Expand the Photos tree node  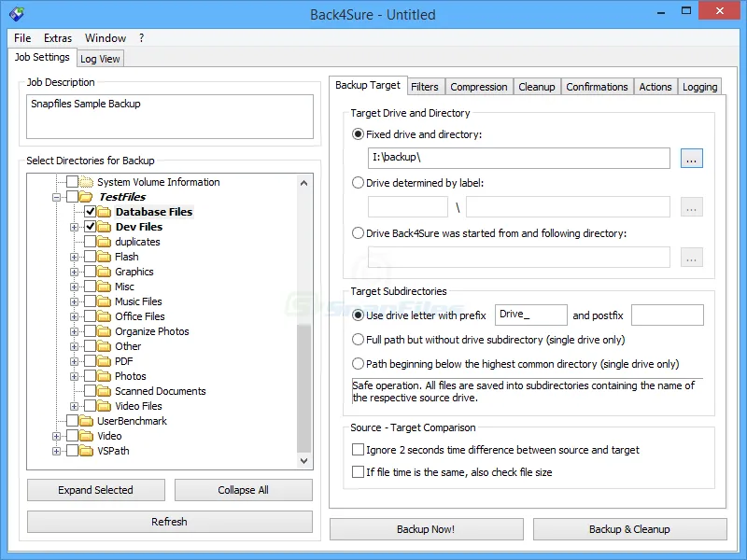[74, 377]
